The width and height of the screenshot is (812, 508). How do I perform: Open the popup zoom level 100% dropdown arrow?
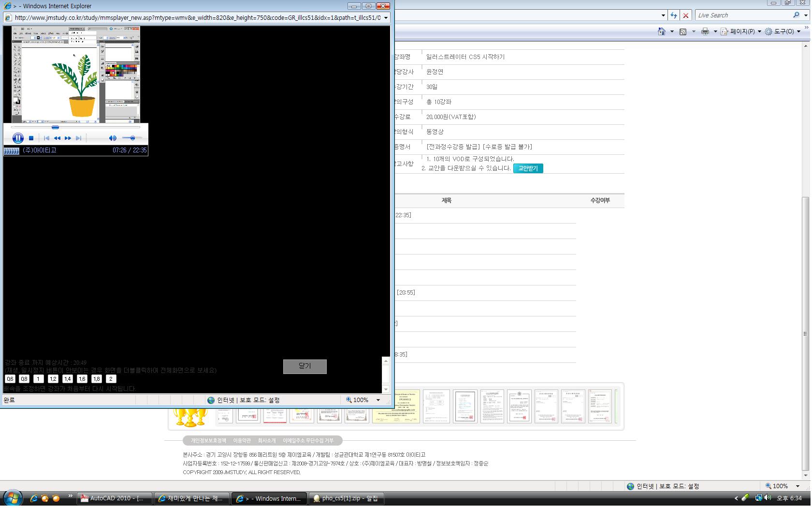coord(378,400)
